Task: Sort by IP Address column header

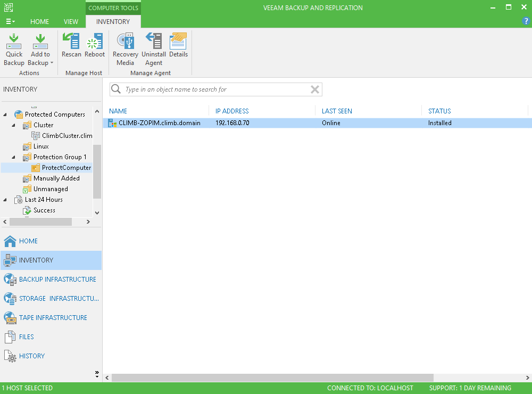Action: pos(232,111)
